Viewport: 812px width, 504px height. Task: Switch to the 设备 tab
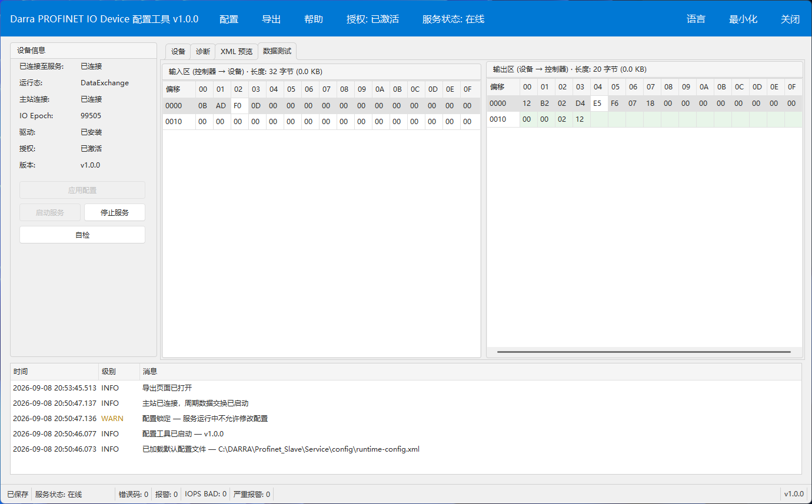[x=178, y=52]
